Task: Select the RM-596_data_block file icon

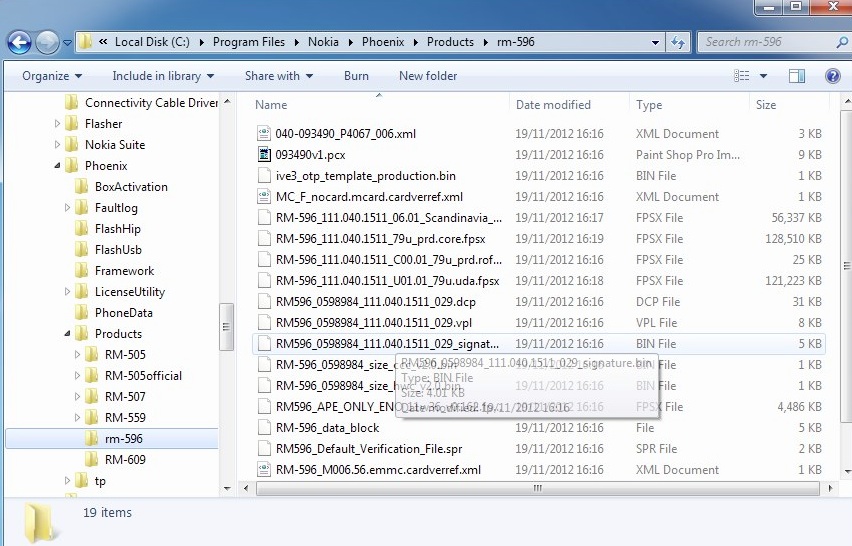Action: tap(264, 428)
